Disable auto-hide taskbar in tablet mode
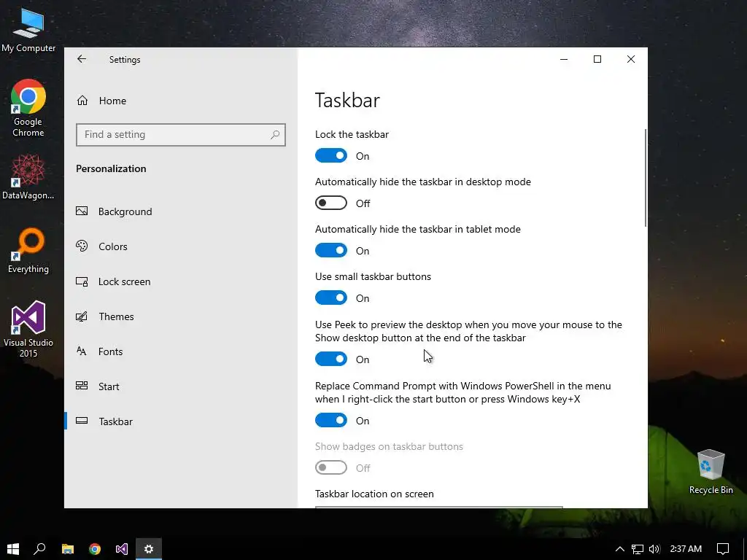747x560 pixels. click(331, 251)
